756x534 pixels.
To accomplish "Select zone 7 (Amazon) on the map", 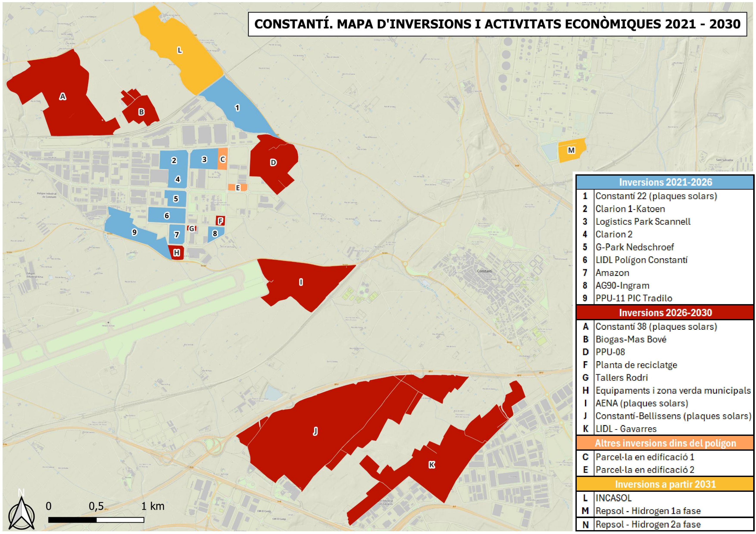I will pyautogui.click(x=177, y=235).
